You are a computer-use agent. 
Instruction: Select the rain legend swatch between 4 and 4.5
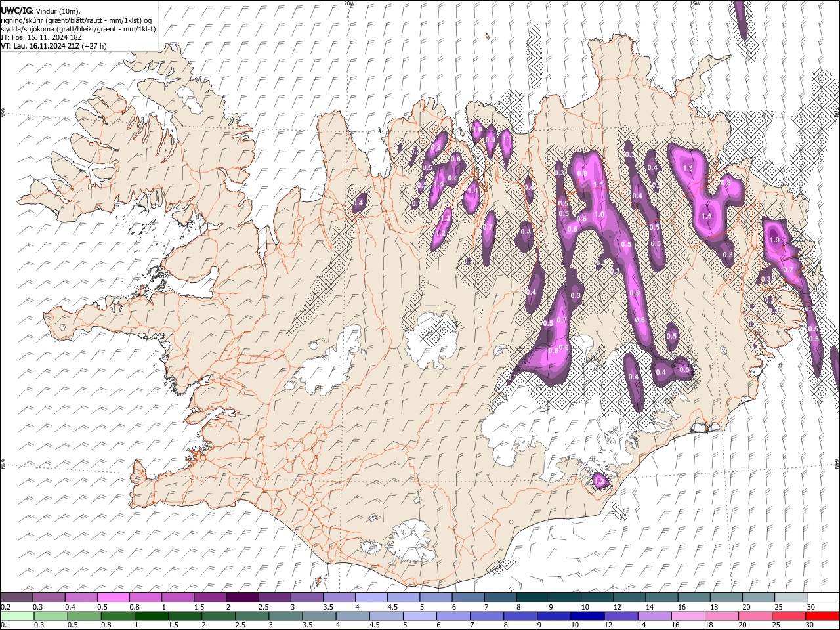click(x=352, y=616)
